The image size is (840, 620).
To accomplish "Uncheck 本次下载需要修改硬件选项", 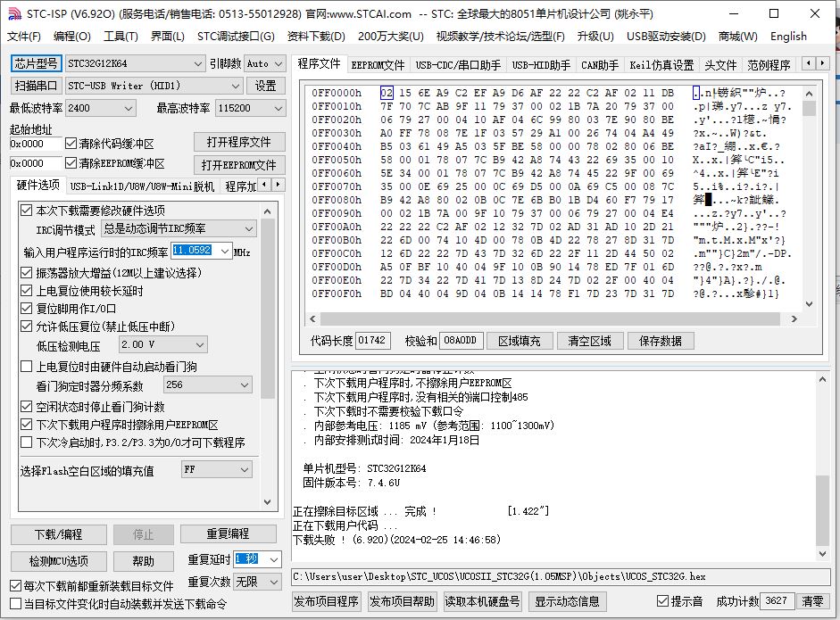I will [x=26, y=210].
